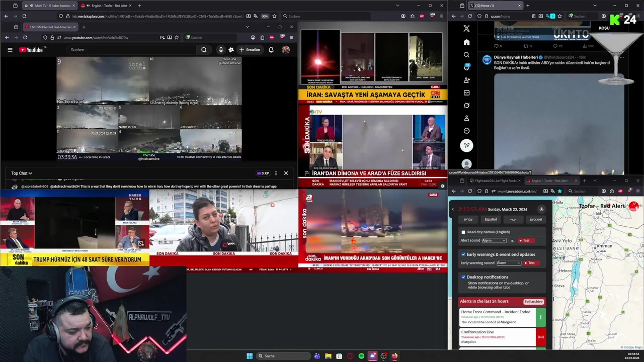
Task: Open YouTube hamburger menu
Action: (x=10, y=50)
